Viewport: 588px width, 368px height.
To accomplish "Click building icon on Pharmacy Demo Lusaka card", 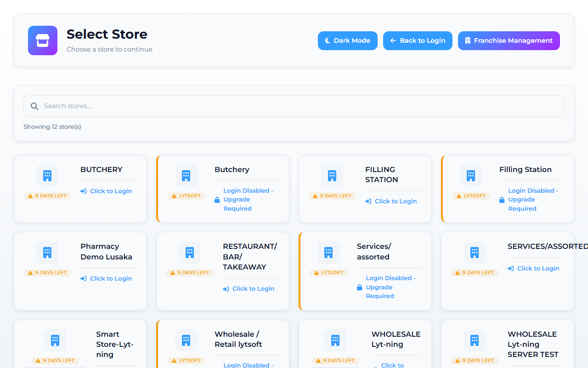I will [47, 253].
